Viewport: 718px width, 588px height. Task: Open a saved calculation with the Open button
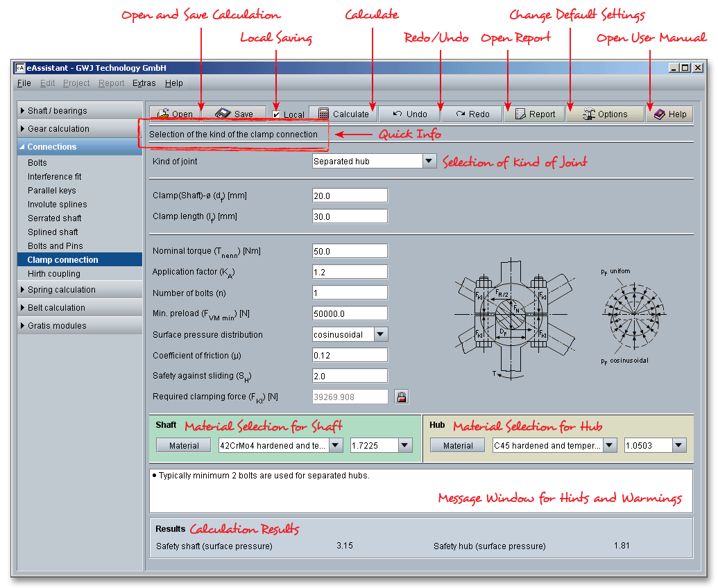(x=176, y=114)
